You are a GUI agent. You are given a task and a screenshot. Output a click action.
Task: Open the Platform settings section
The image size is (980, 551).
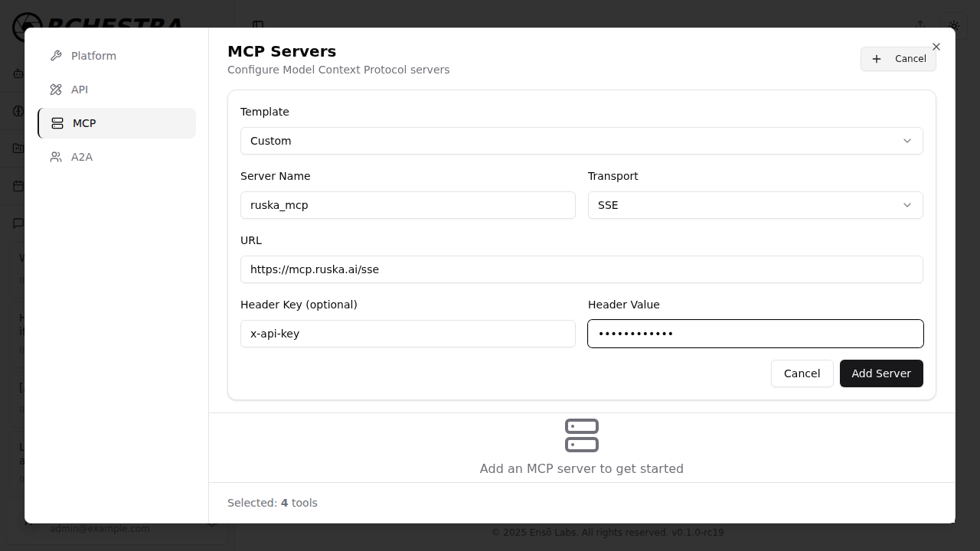click(x=116, y=56)
